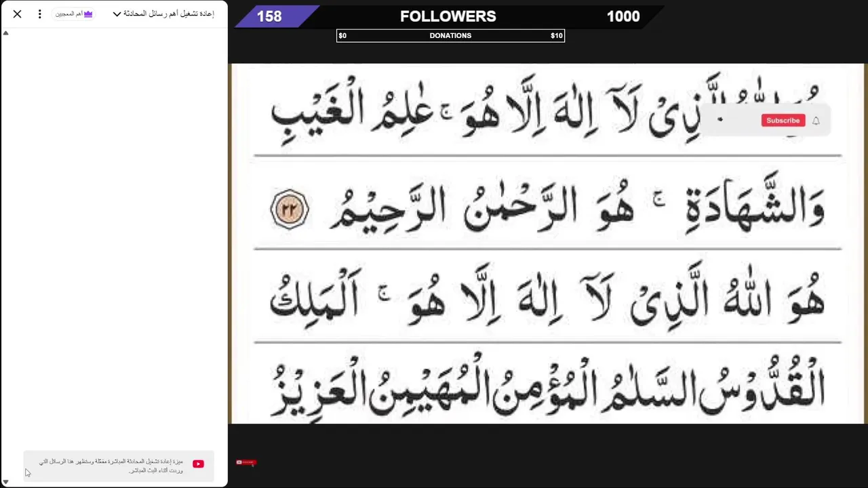Click the chat scrollbar up arrow
Viewport: 868px width, 488px height.
pos(5,33)
